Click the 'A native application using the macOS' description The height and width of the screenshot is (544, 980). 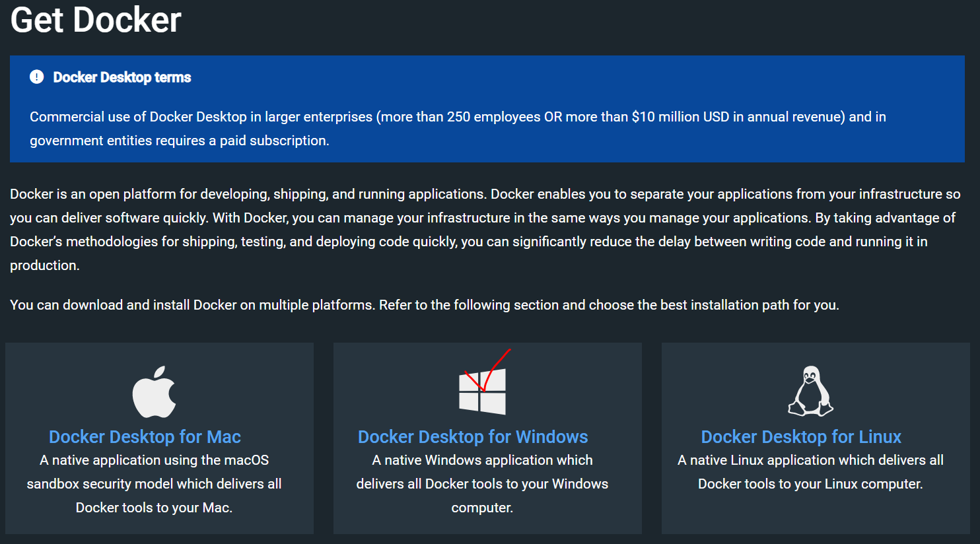coord(154,484)
